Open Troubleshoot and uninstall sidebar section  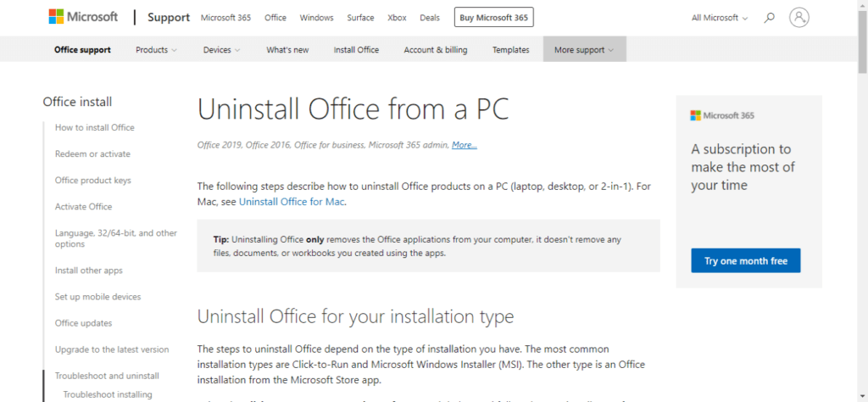(x=107, y=376)
